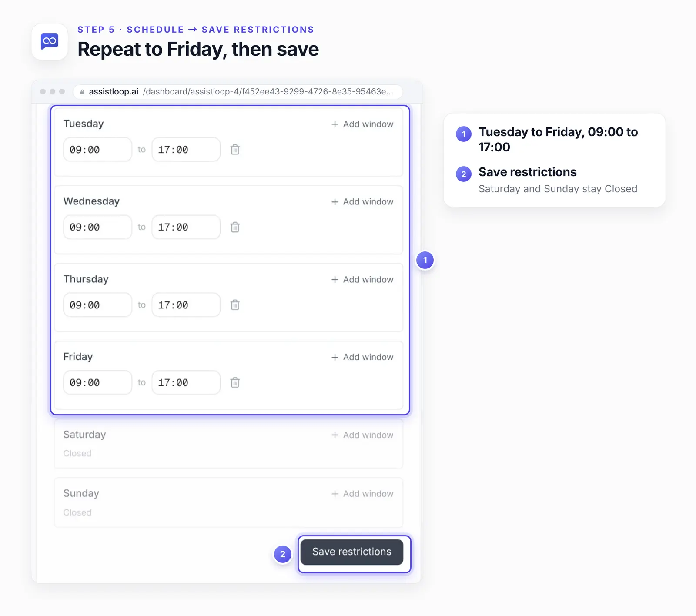Focus the assistloop.ai address bar

pyautogui.click(x=238, y=92)
